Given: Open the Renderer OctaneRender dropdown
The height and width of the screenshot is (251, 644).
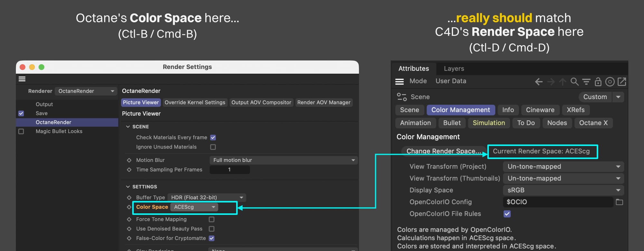Looking at the screenshot, I should 86,91.
